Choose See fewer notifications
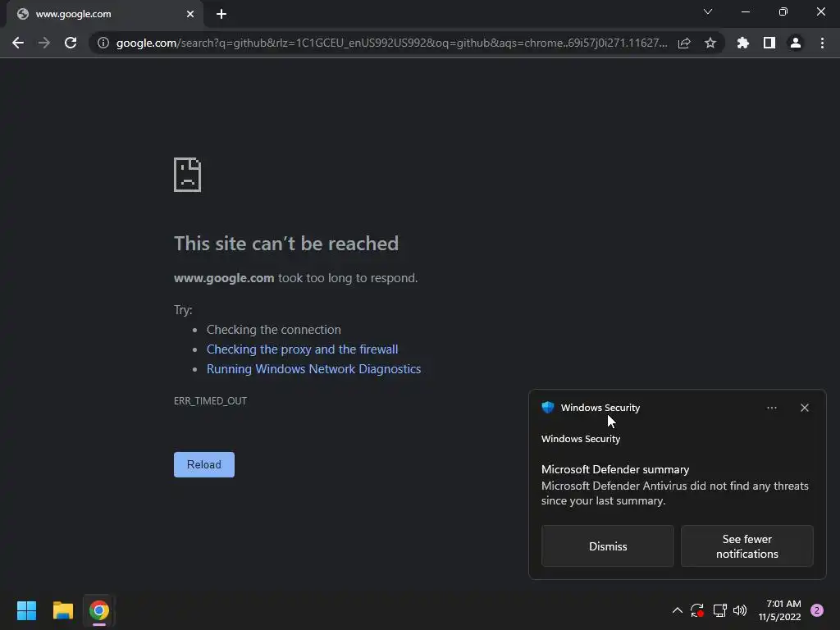 tap(746, 546)
